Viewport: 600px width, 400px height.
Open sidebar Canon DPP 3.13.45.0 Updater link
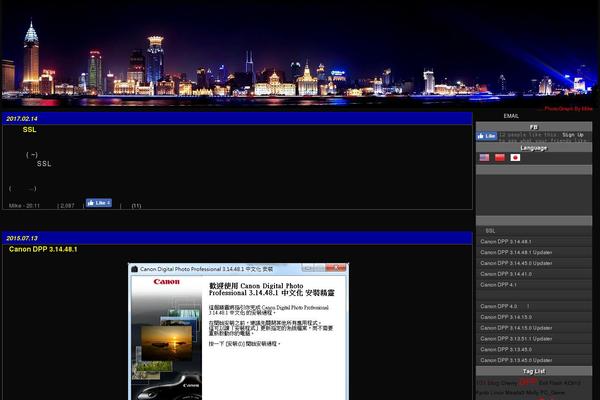tap(516, 360)
